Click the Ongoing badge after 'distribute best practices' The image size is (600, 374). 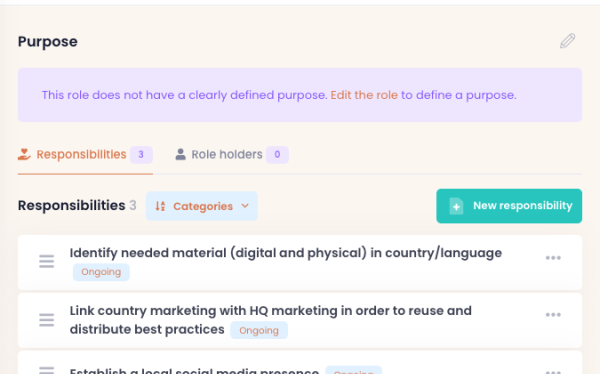pos(259,330)
